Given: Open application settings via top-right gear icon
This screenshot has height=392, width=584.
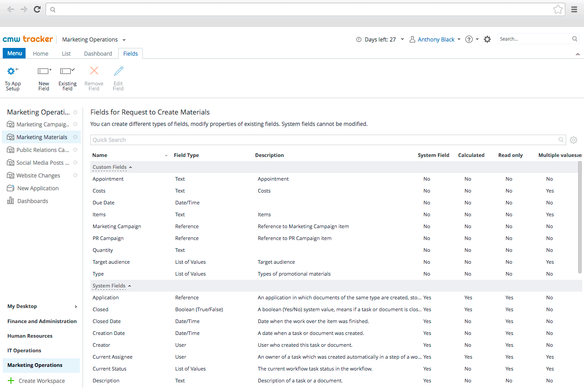Looking at the screenshot, I should click(487, 39).
